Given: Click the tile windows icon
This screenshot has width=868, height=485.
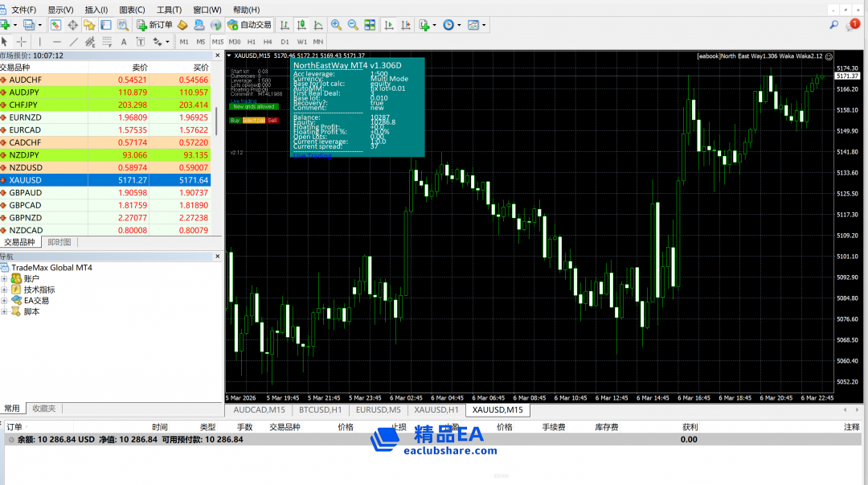Looking at the screenshot, I should coord(371,25).
